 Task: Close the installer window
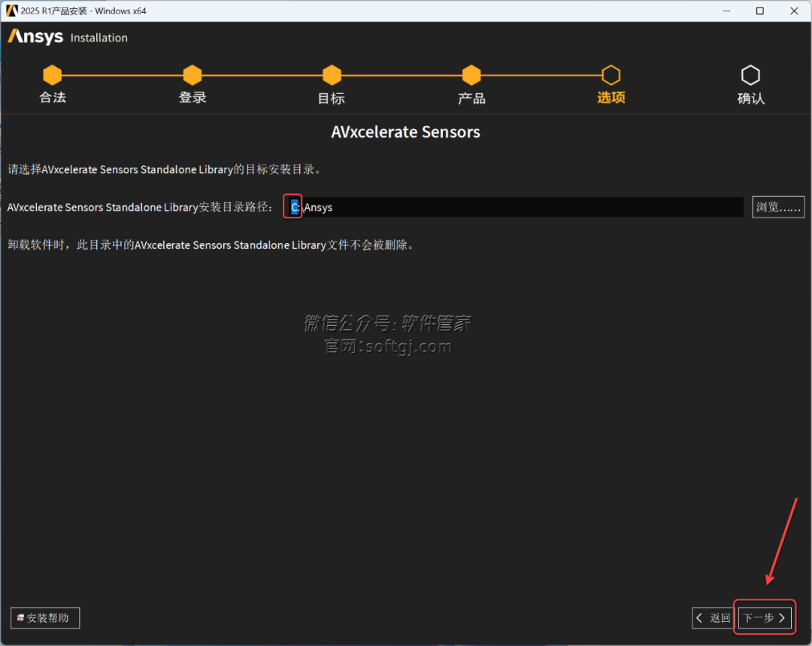pos(794,11)
